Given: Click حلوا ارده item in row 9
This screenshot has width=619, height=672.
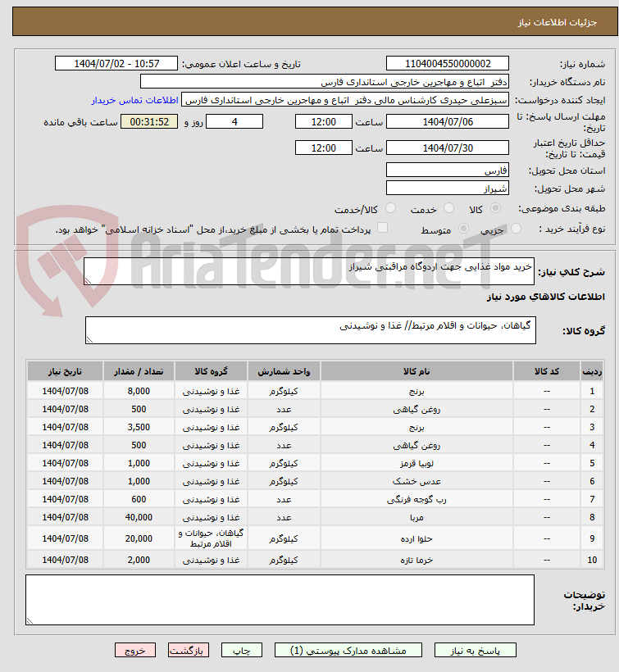Looking at the screenshot, I should [416, 538].
